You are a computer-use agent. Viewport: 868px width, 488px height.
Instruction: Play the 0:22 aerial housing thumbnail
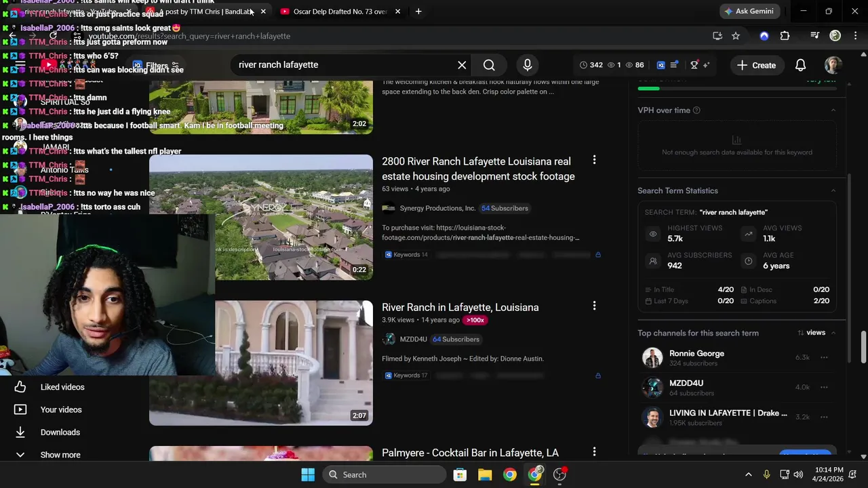pyautogui.click(x=261, y=217)
